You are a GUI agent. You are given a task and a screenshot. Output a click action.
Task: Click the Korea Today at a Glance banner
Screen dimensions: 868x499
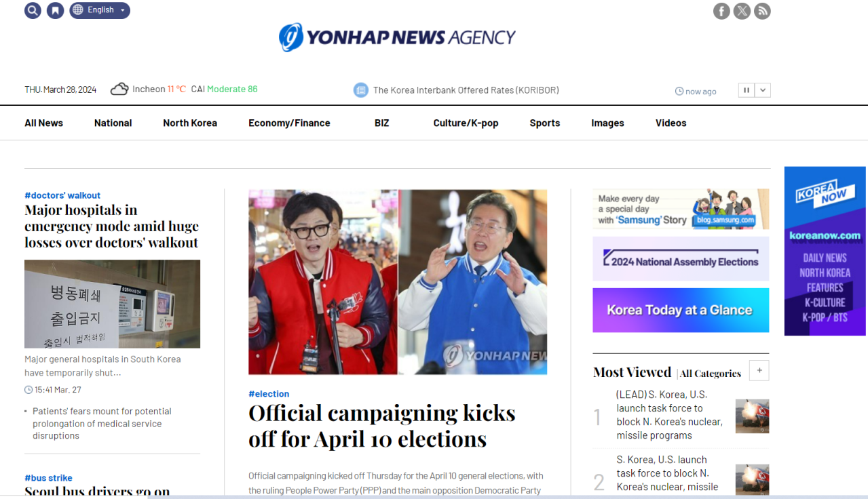pyautogui.click(x=681, y=311)
